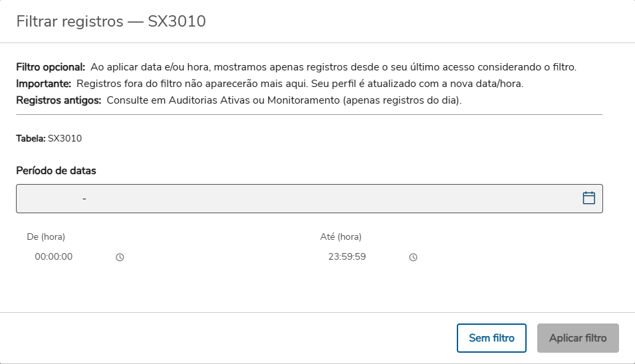Click the Até (hora) label

tap(341, 236)
